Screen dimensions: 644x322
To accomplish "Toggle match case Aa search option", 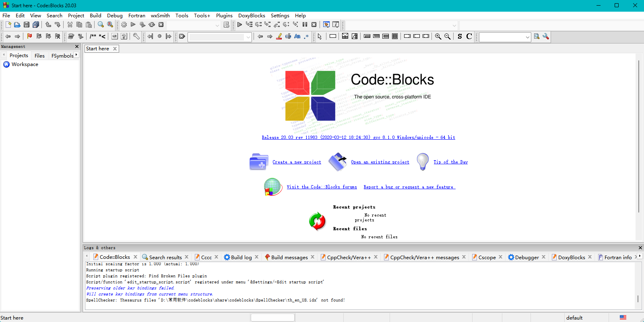I will (297, 37).
